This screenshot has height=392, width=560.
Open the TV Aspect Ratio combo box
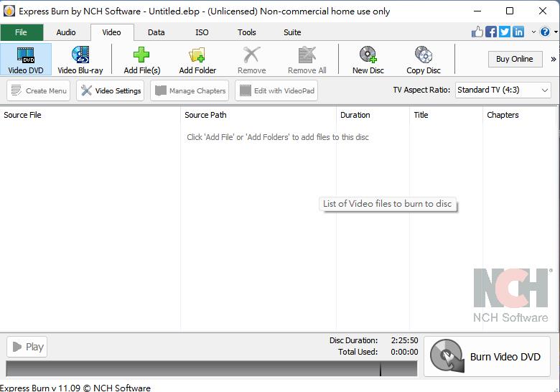point(503,90)
